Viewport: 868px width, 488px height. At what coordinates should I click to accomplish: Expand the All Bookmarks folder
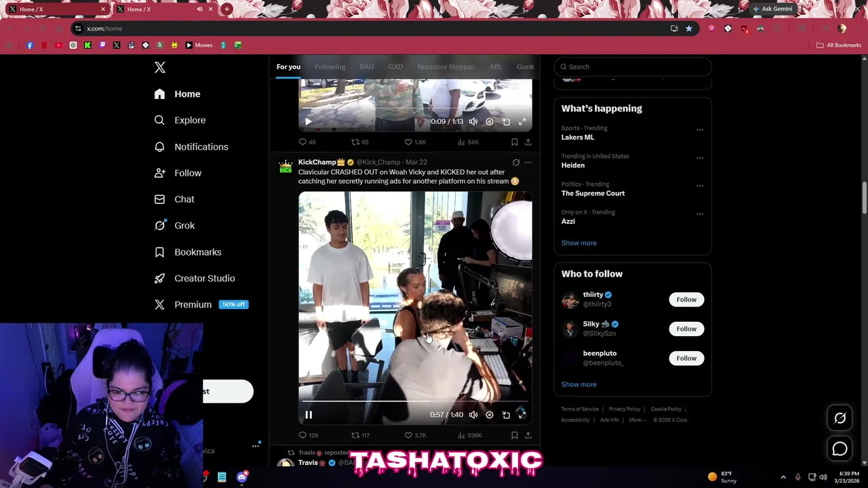tap(839, 45)
